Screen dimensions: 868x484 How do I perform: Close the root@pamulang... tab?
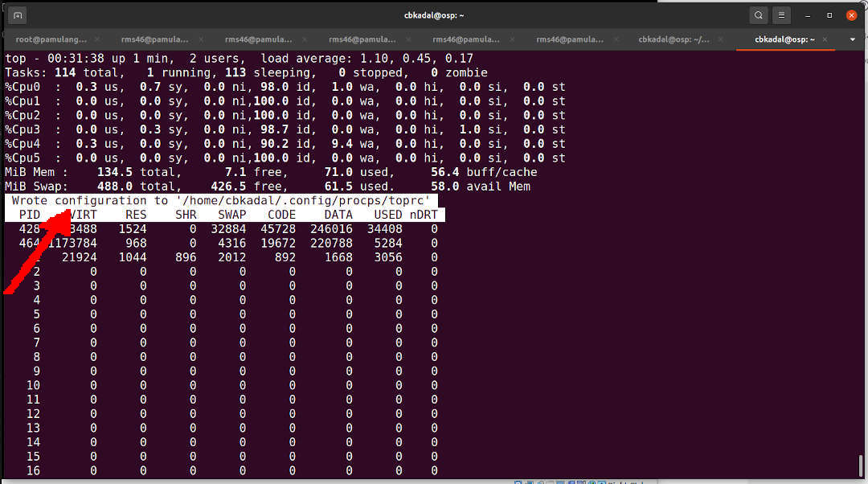(97, 39)
